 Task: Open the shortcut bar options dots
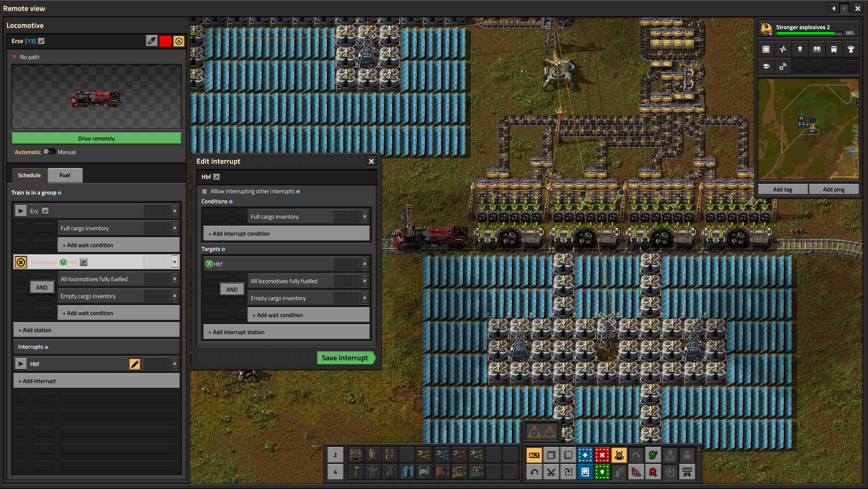(x=699, y=450)
